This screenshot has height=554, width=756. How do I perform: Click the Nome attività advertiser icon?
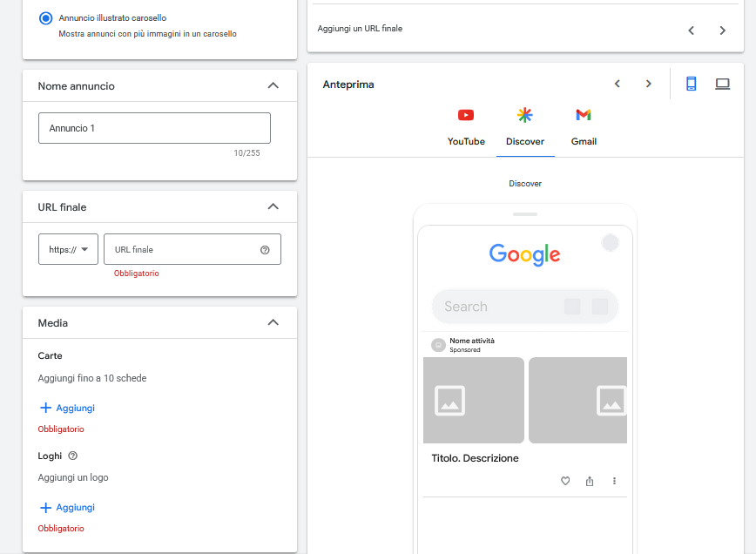[438, 345]
